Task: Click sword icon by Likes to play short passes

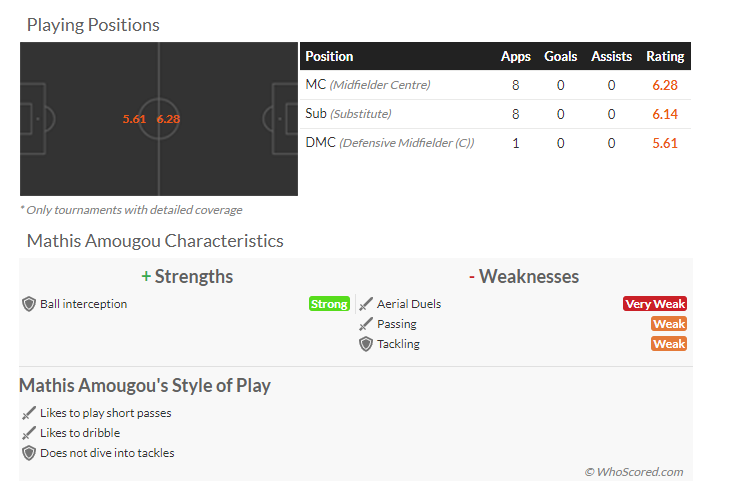Action: 29,413
